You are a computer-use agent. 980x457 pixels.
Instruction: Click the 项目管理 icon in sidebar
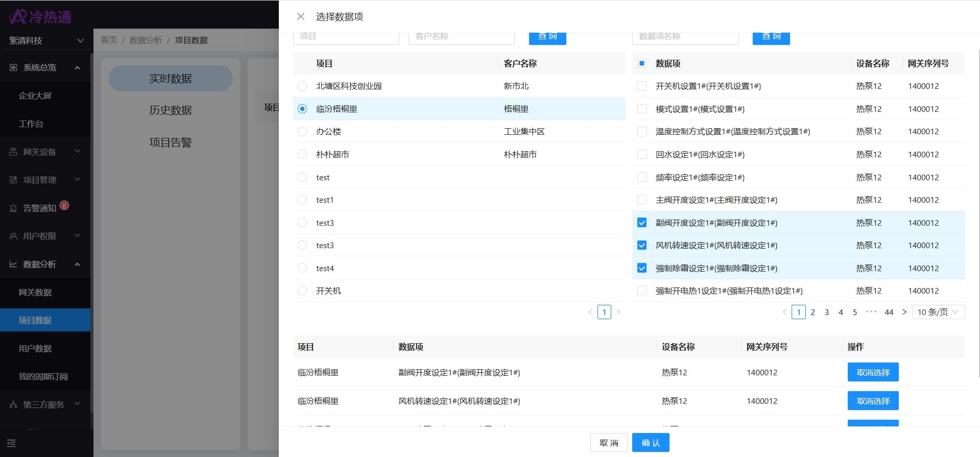pos(13,180)
